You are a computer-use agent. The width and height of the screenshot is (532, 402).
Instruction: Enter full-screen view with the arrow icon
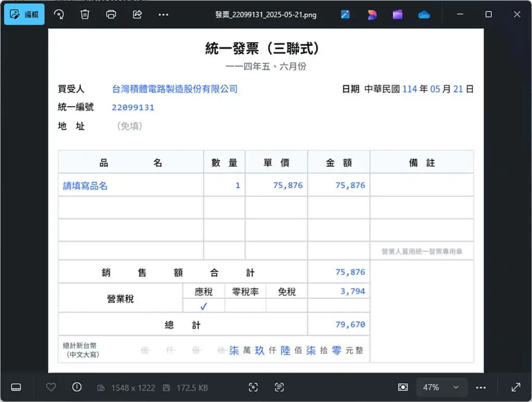tap(516, 387)
